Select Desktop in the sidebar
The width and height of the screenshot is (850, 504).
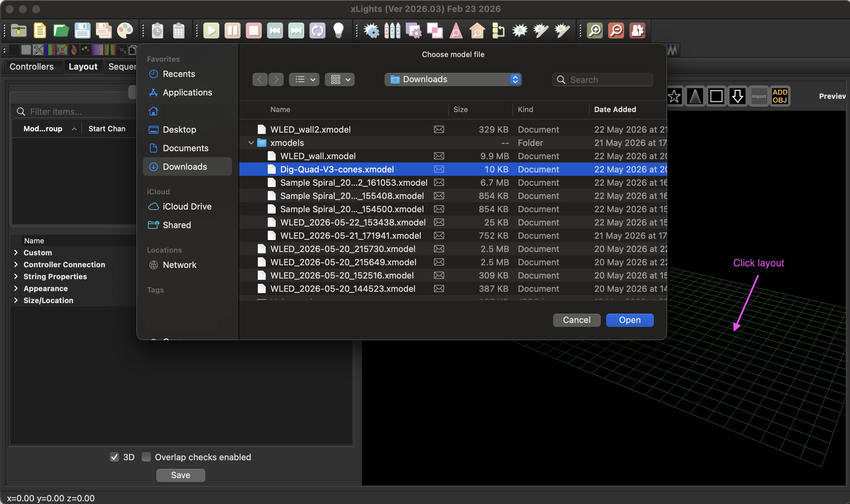click(187, 130)
